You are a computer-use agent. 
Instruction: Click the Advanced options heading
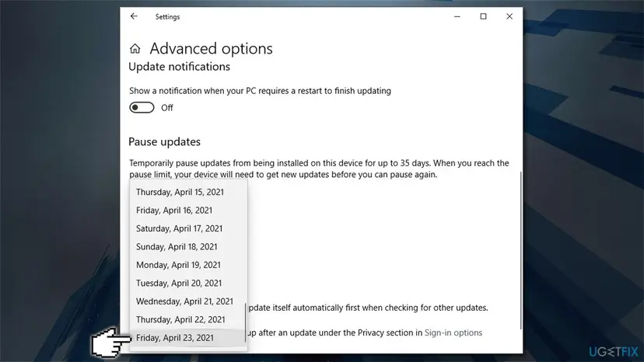click(211, 48)
